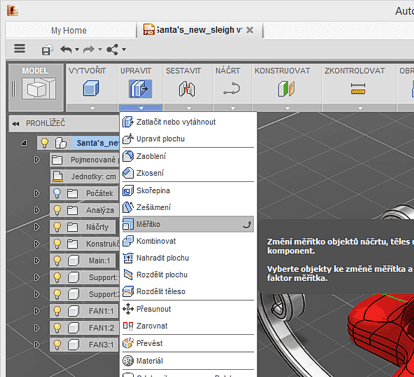Close the Santa's_new_sleigh tab
This screenshot has width=414, height=377.
[250, 30]
